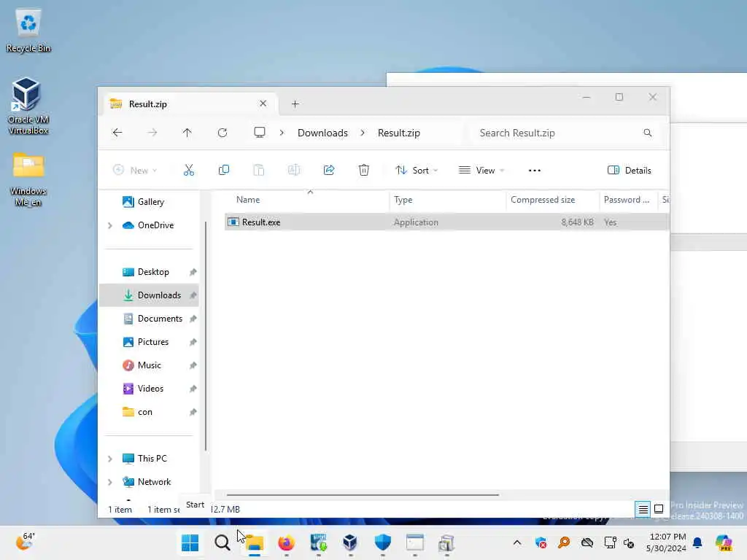
Task: Click Downloads in the breadcrumb path
Action: click(322, 133)
